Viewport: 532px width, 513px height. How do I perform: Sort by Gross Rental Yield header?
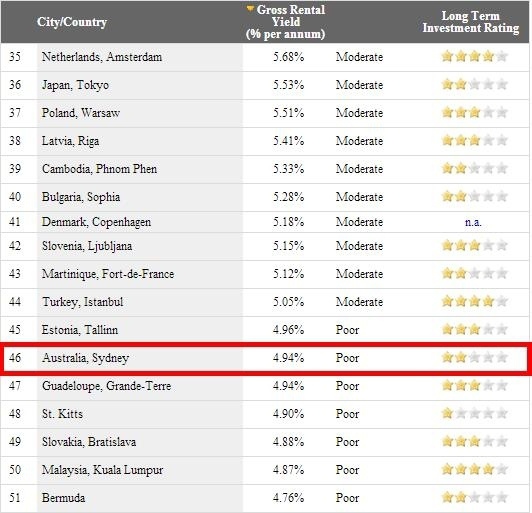(286, 22)
